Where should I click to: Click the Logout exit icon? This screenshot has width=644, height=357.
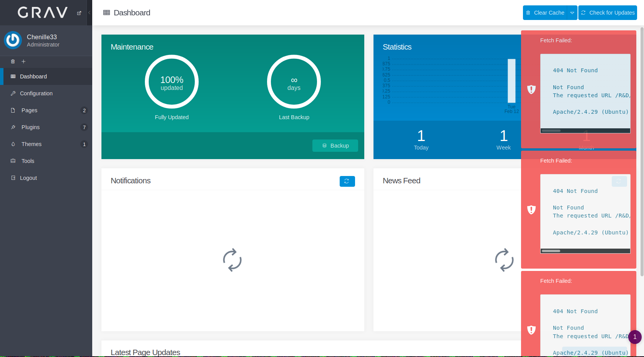click(13, 178)
